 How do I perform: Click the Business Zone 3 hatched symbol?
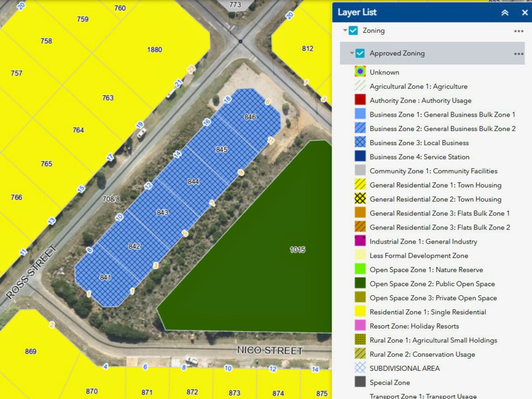click(x=360, y=142)
